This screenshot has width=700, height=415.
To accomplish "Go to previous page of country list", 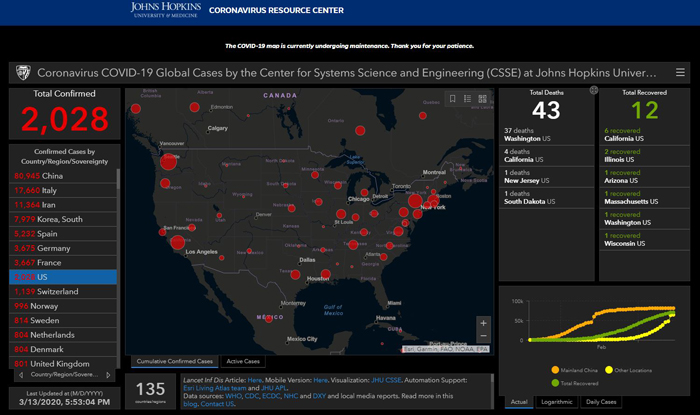I will [21, 375].
